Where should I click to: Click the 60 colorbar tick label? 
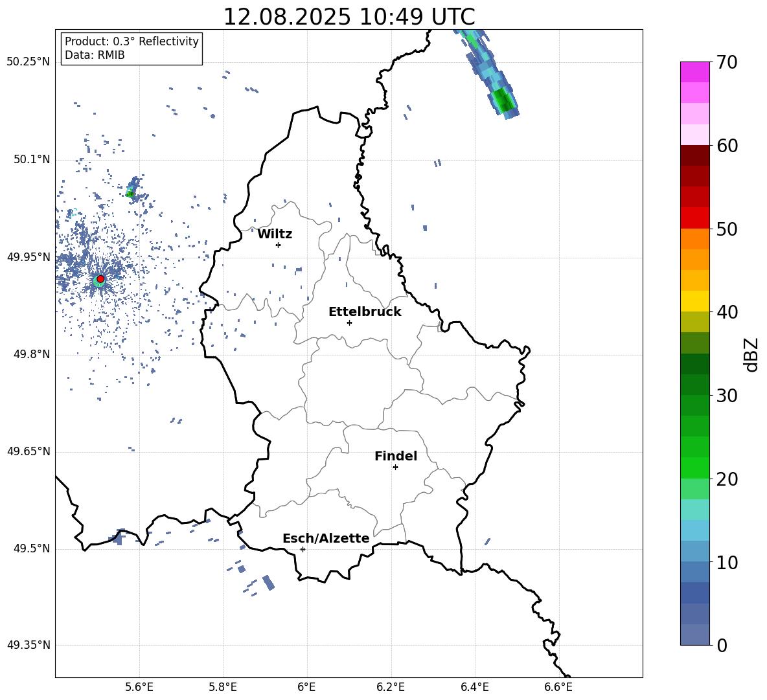coord(727,146)
